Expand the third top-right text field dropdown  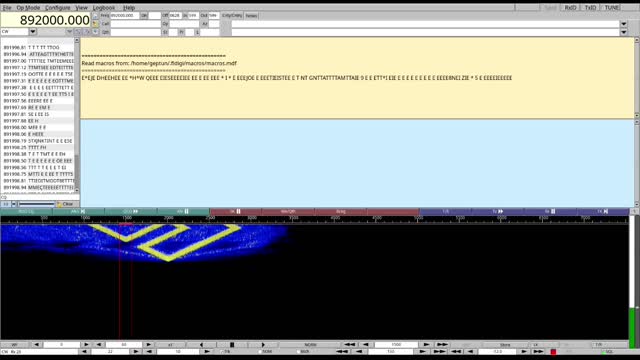(x=623, y=32)
